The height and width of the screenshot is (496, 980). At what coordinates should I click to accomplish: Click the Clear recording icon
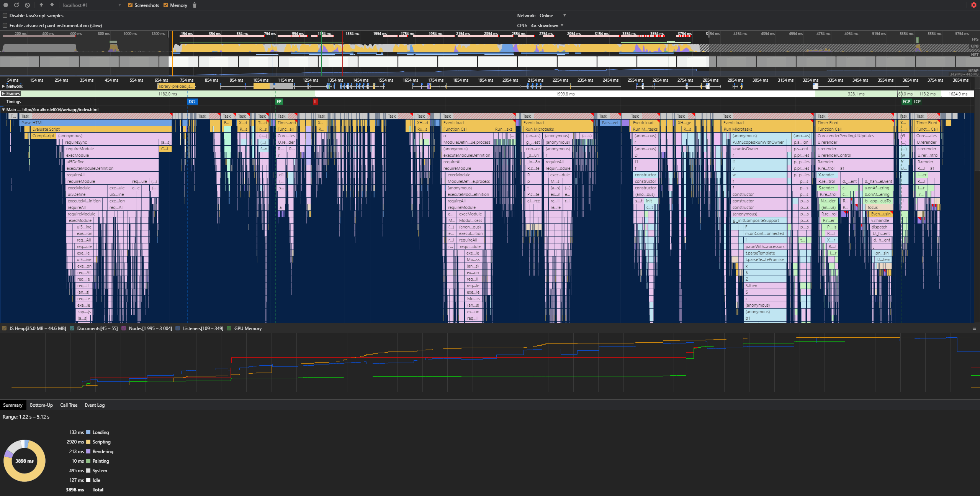27,5
